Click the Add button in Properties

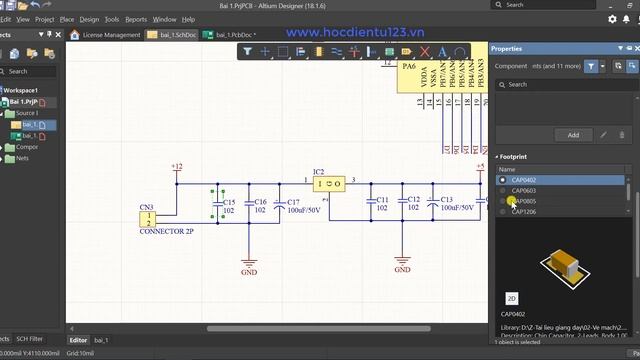[x=573, y=135]
